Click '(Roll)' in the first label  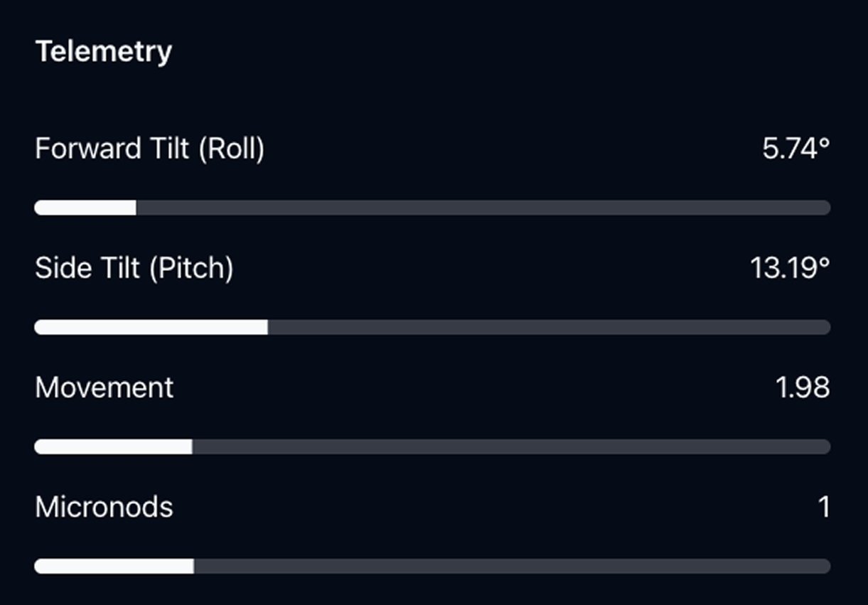231,149
